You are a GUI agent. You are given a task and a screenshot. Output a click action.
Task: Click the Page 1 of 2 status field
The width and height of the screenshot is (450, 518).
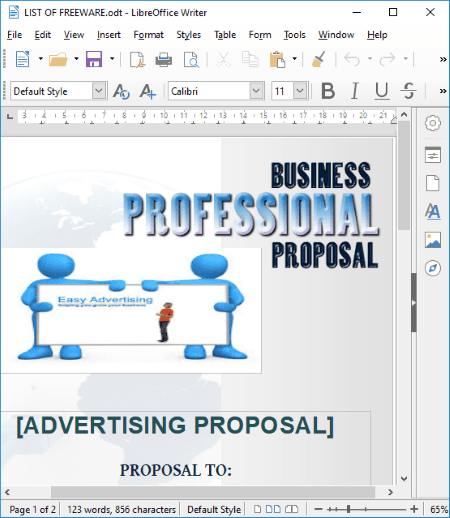pos(32,509)
